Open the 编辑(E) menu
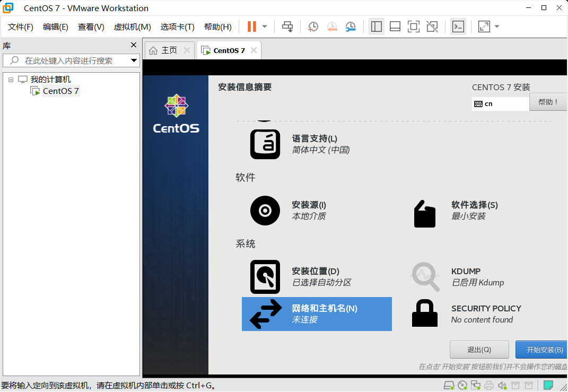Viewport: 568px width, 392px height. pyautogui.click(x=56, y=27)
